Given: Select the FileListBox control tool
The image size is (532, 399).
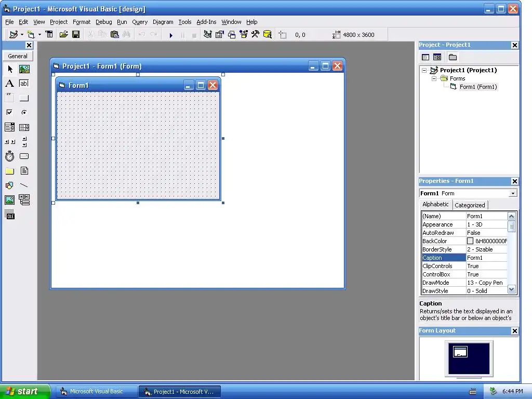Looking at the screenshot, I should point(24,171).
